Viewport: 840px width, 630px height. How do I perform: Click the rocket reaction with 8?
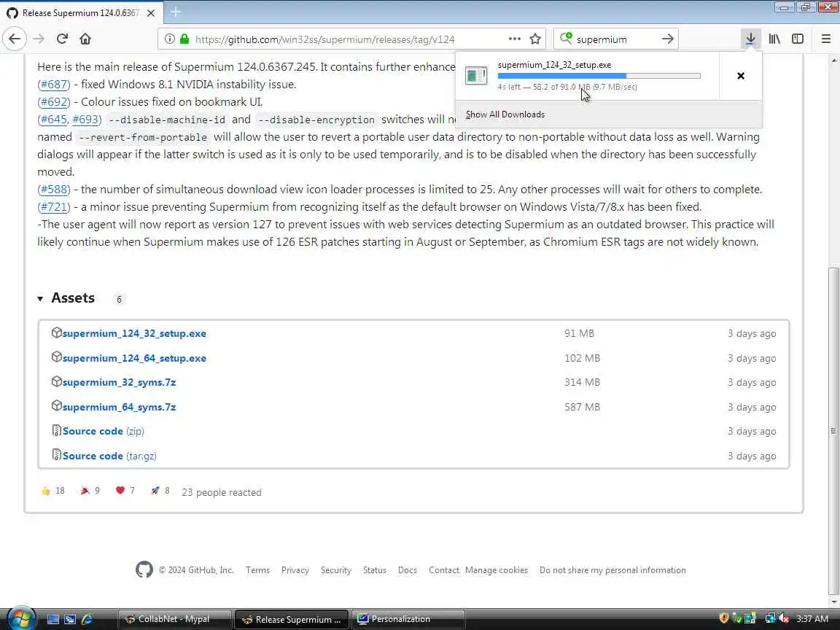coord(160,491)
